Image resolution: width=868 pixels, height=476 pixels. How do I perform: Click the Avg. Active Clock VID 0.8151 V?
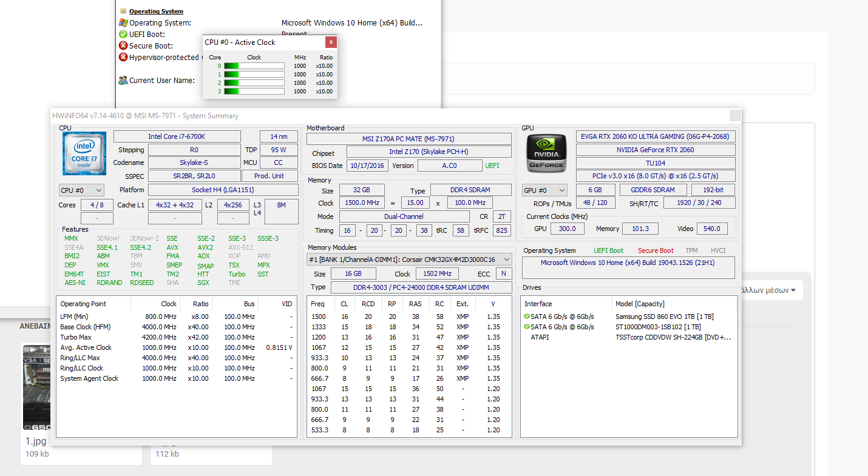tap(279, 347)
